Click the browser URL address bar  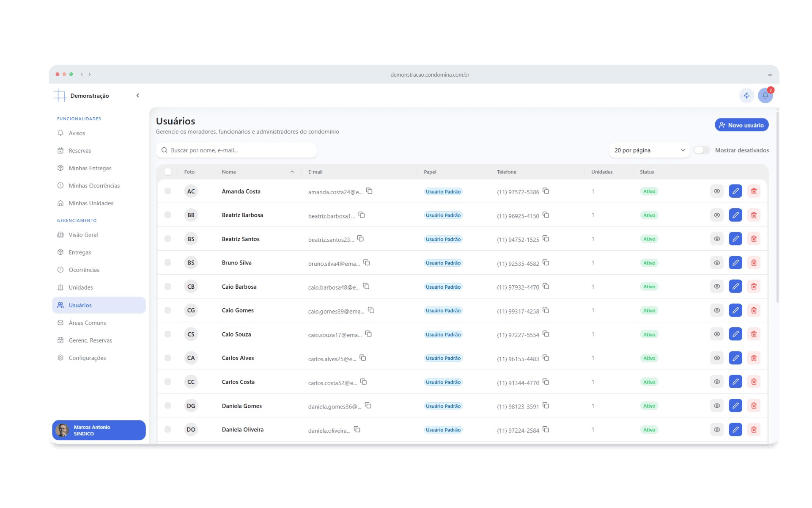point(430,75)
